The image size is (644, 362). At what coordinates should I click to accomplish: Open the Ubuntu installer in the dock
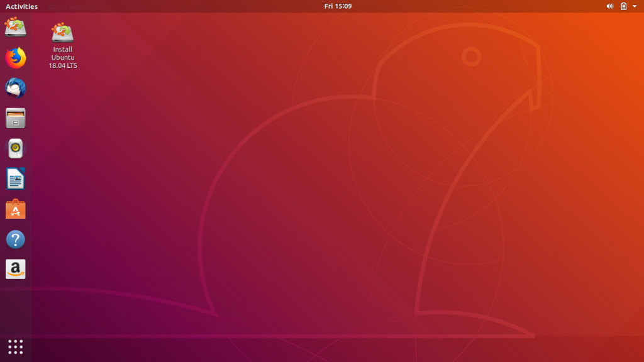[x=16, y=27]
